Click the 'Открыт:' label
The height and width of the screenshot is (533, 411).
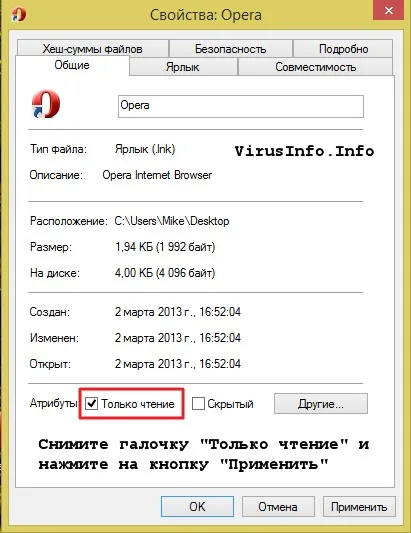[50, 364]
